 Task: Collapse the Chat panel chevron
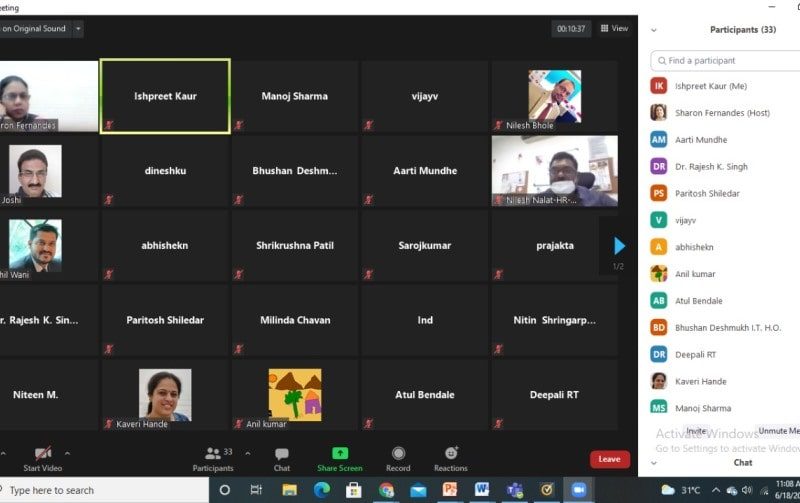pyautogui.click(x=654, y=463)
